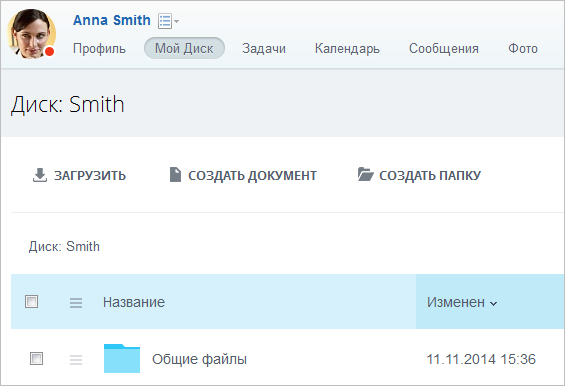Click the blue folder icon of Общие файлы
The image size is (565, 386).
pyautogui.click(x=122, y=358)
